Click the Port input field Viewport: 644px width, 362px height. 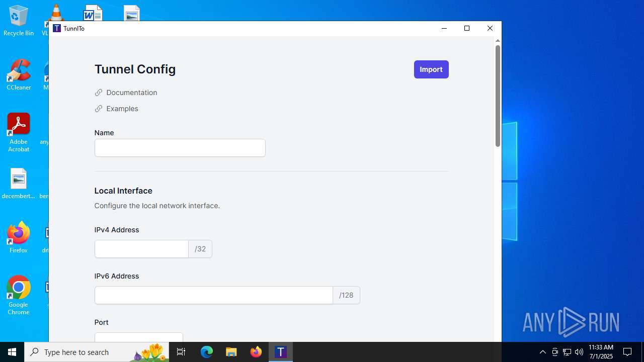[x=138, y=337]
